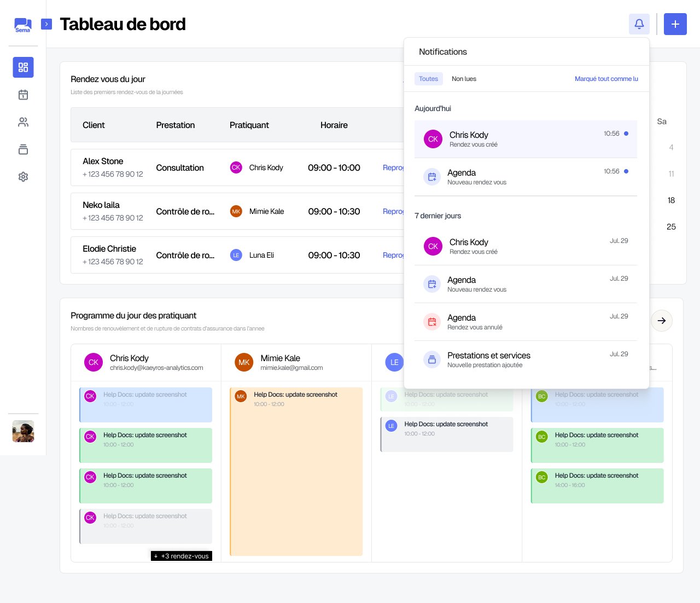This screenshot has height=603, width=700.
Task: Open the Rendez vous annulé notification
Action: 526,322
